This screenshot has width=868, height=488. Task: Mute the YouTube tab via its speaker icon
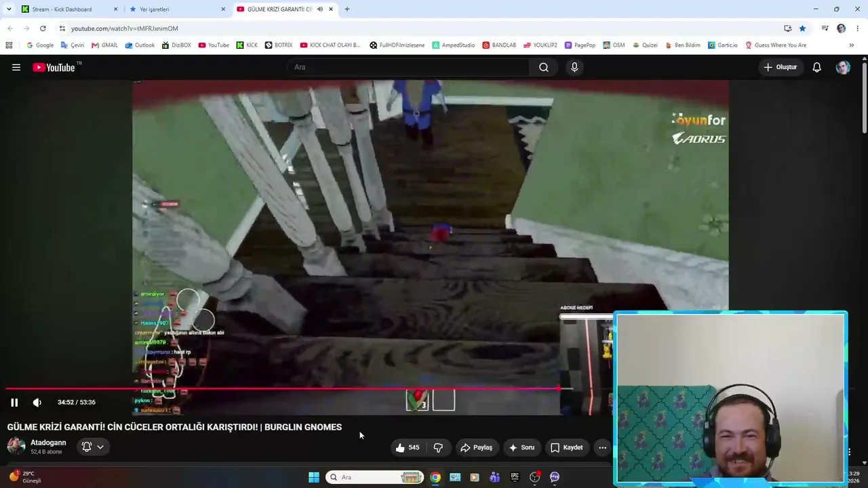pos(319,9)
